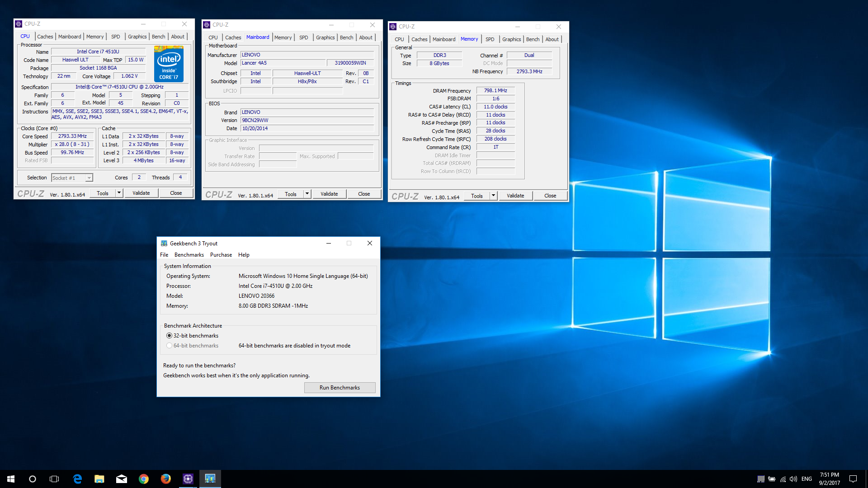Click ENG input language indicator
The width and height of the screenshot is (868, 488).
807,479
